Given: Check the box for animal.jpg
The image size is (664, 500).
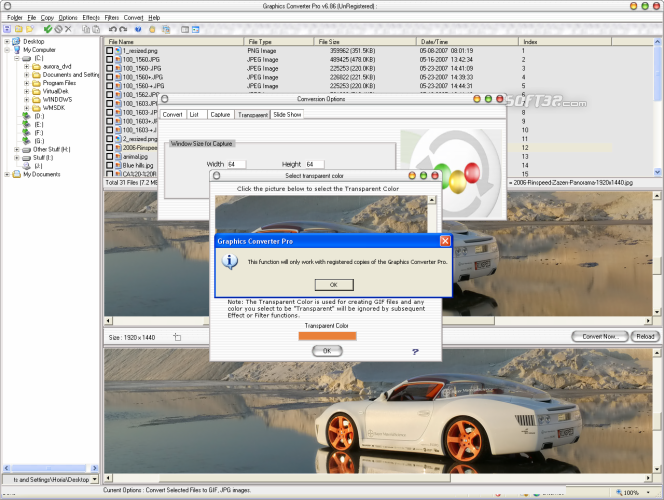Looking at the screenshot, I should [110, 156].
